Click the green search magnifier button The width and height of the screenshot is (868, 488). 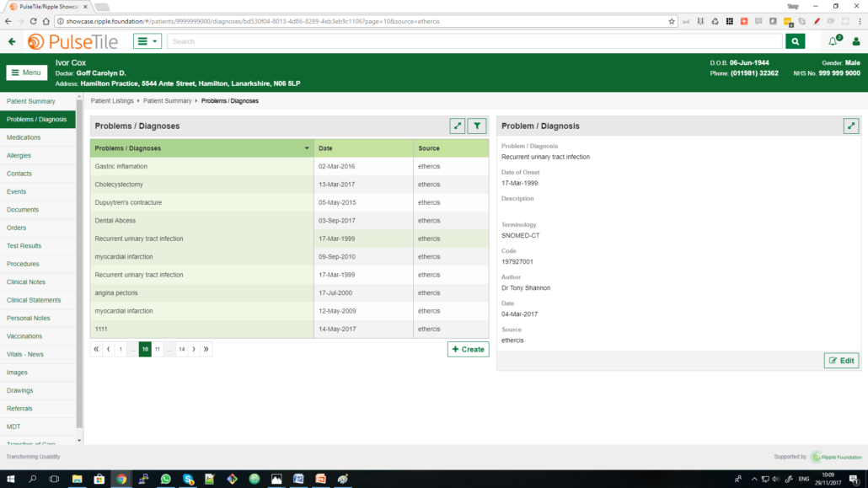[x=795, y=41]
